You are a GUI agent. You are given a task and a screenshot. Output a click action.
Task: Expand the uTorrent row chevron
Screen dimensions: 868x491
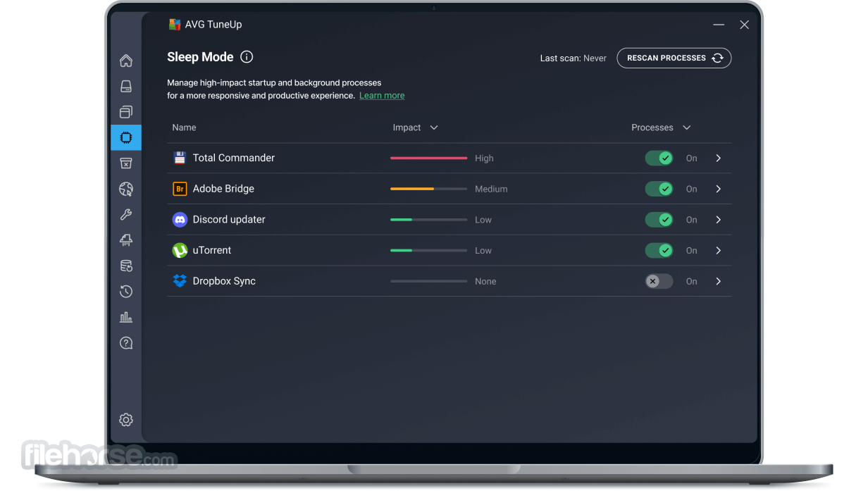click(x=719, y=250)
